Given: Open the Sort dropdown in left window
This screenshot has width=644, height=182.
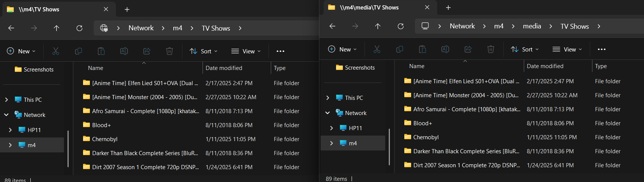Looking at the screenshot, I should coord(204,51).
